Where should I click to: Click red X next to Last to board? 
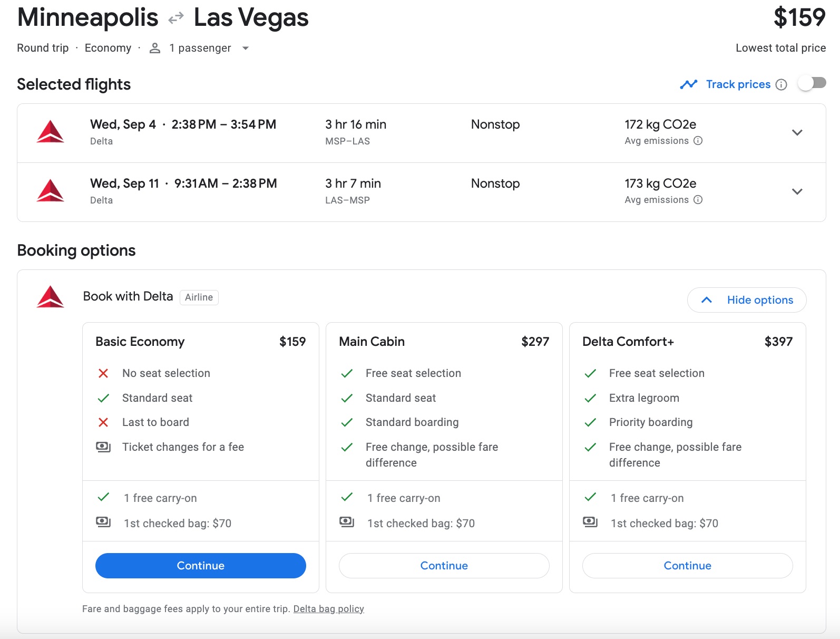[x=103, y=422]
